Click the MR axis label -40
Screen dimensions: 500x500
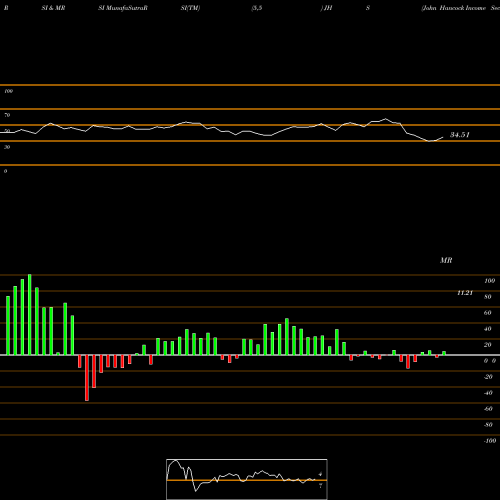pyautogui.click(x=488, y=393)
